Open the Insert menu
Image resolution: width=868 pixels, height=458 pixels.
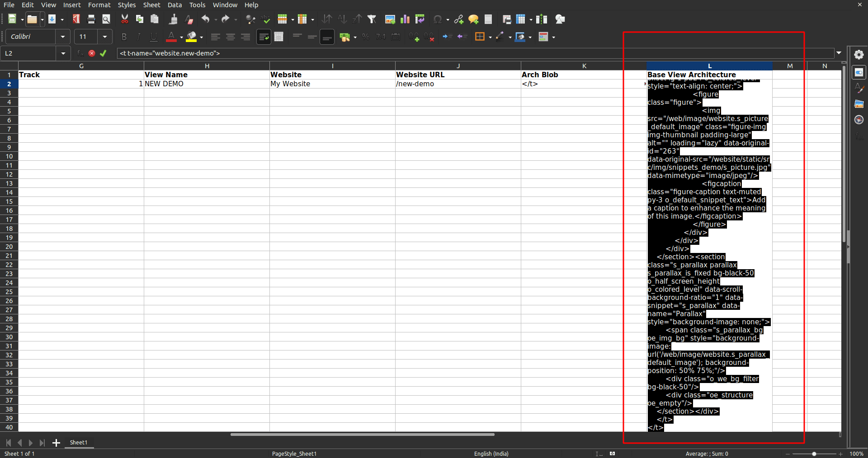(72, 5)
